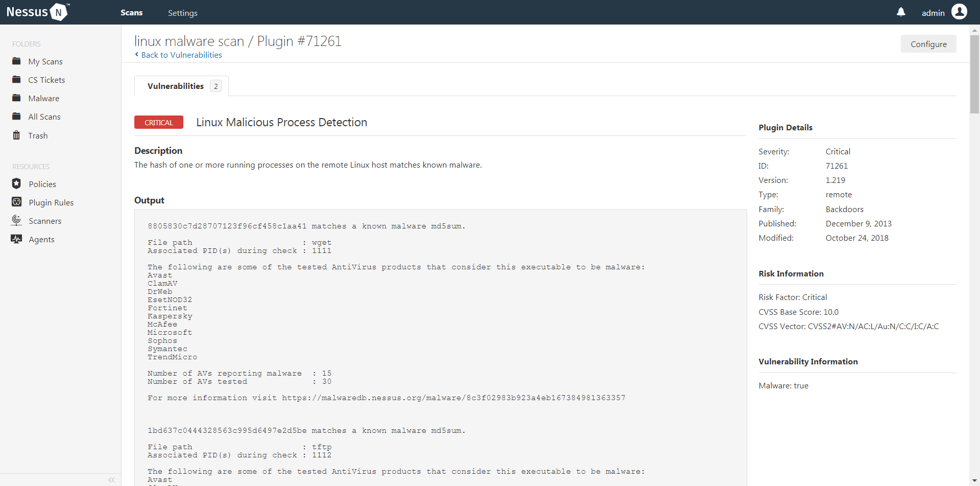This screenshot has width=980, height=486.
Task: Collapse the sidebar with the double chevron
Action: point(111,480)
